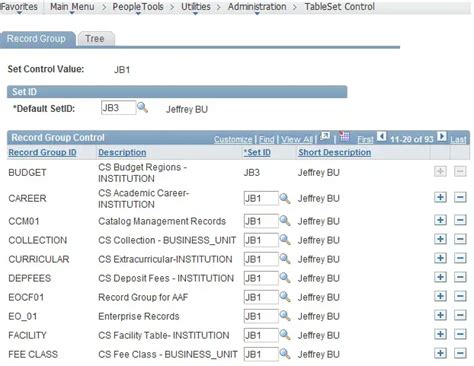
Task: Delete the FACILITY row
Action: pos(460,334)
